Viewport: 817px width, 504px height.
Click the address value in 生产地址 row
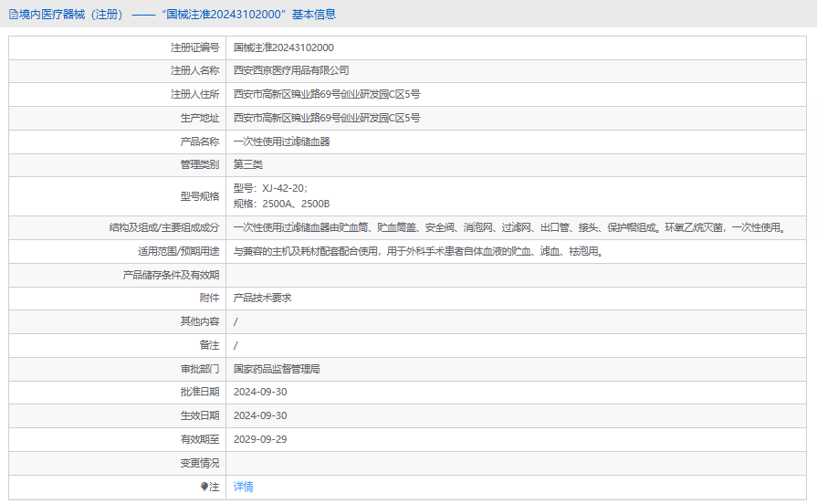(327, 118)
